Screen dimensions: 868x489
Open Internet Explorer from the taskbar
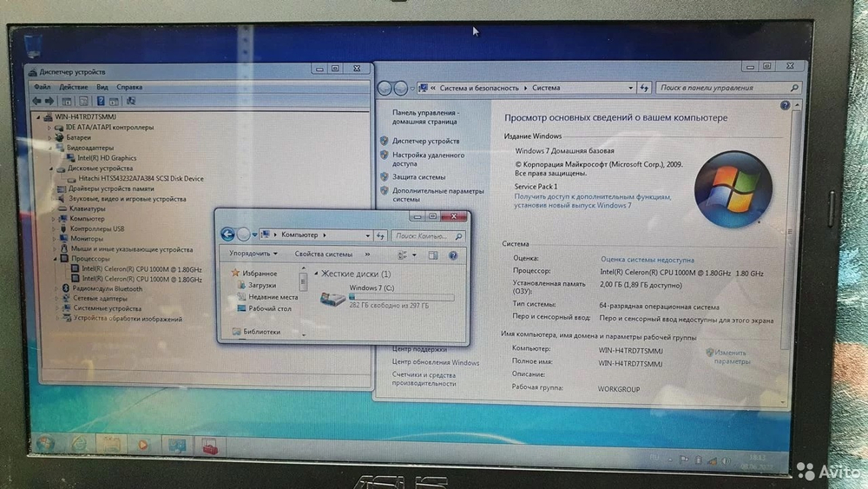79,444
